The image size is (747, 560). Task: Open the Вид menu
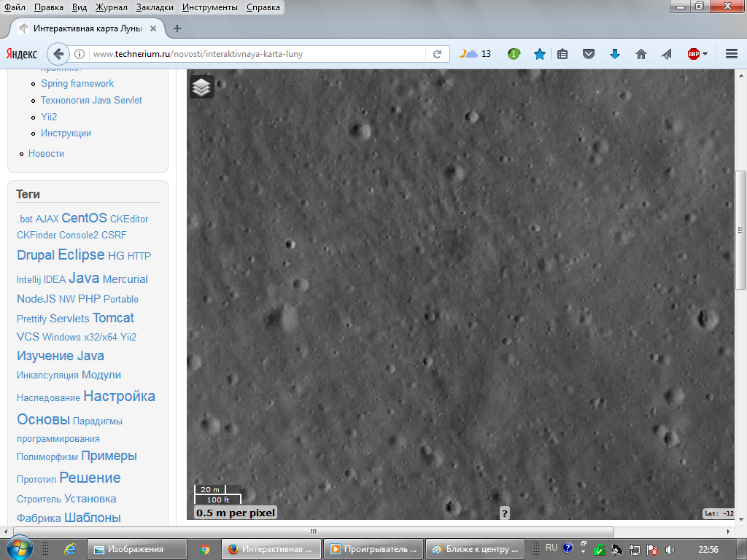click(79, 7)
